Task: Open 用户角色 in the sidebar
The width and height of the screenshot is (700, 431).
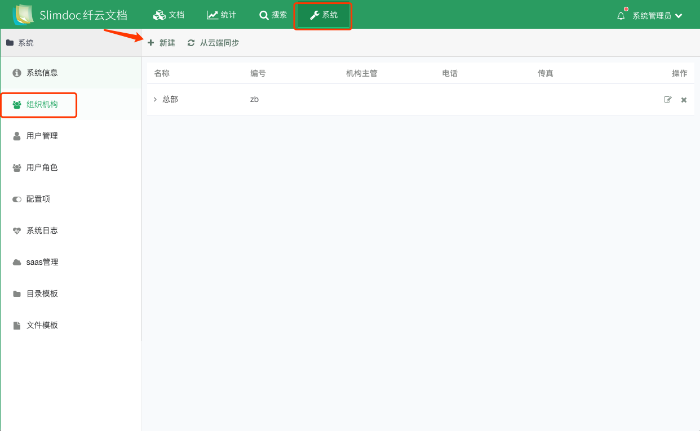Action: tap(71, 167)
